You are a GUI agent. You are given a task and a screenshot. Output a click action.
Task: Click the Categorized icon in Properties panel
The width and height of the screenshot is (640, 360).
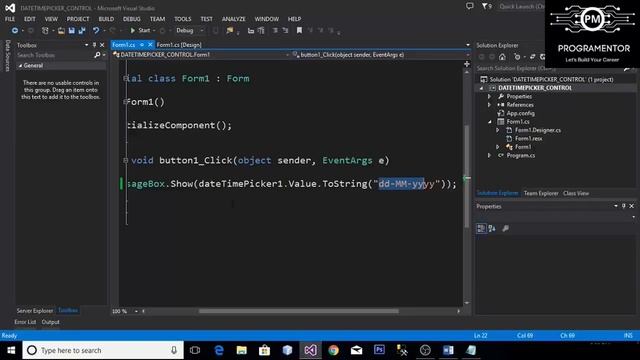[x=481, y=229]
